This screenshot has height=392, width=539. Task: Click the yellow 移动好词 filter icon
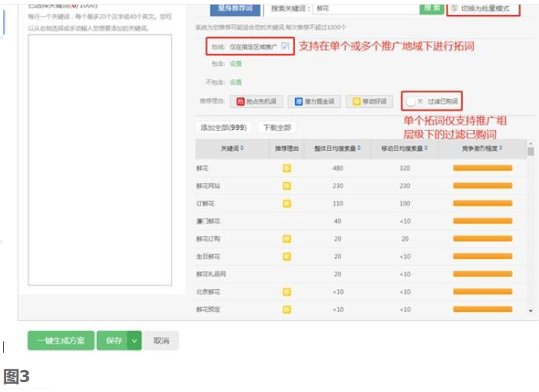pos(357,101)
